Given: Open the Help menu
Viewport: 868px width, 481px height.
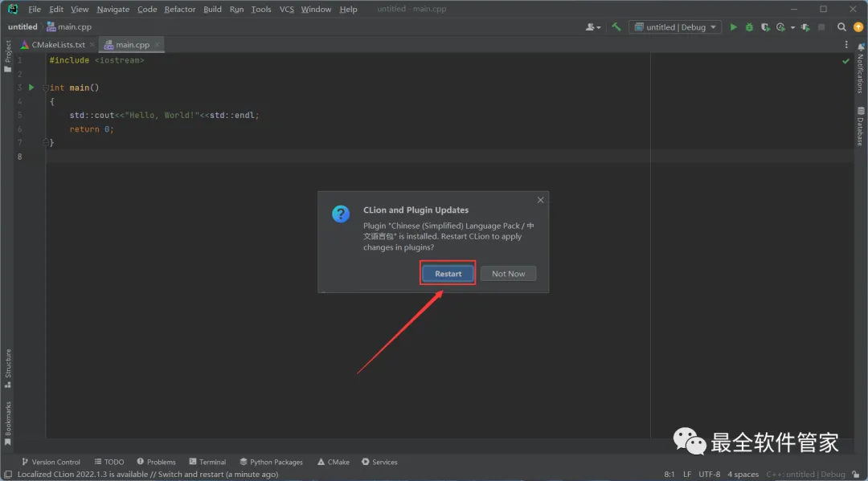Looking at the screenshot, I should pos(348,10).
